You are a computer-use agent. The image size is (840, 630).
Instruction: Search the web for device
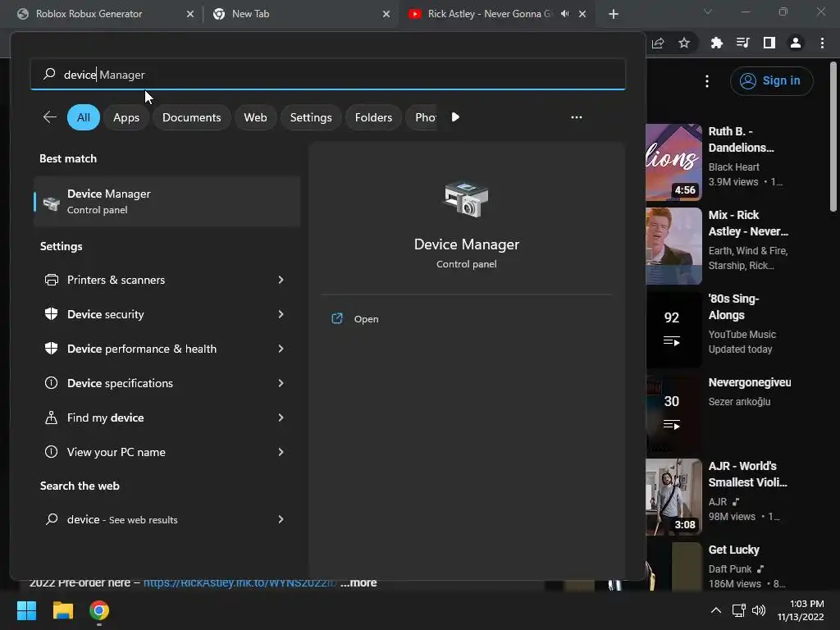click(x=167, y=519)
